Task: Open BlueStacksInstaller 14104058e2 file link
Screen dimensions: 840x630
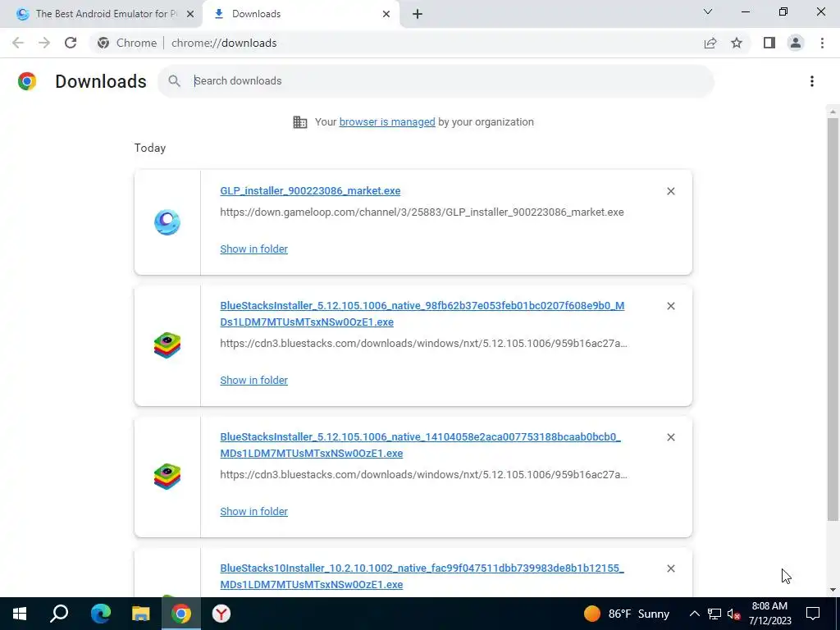Action: (421, 445)
